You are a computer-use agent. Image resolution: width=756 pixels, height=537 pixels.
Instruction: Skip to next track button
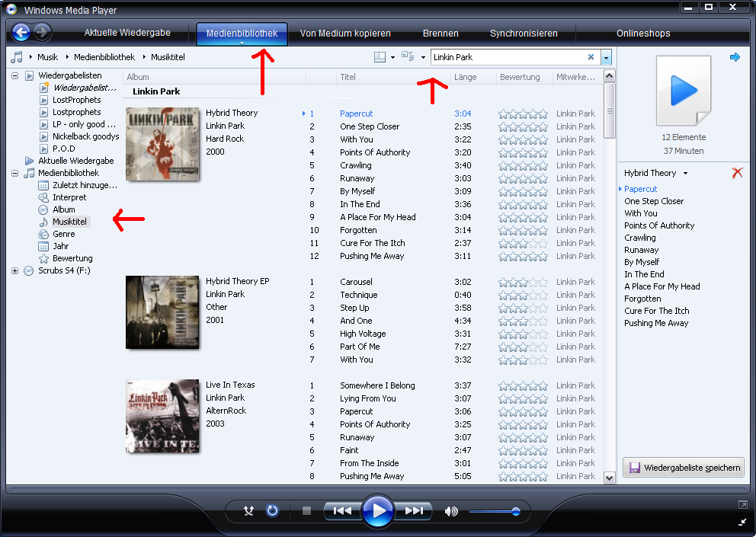(415, 511)
